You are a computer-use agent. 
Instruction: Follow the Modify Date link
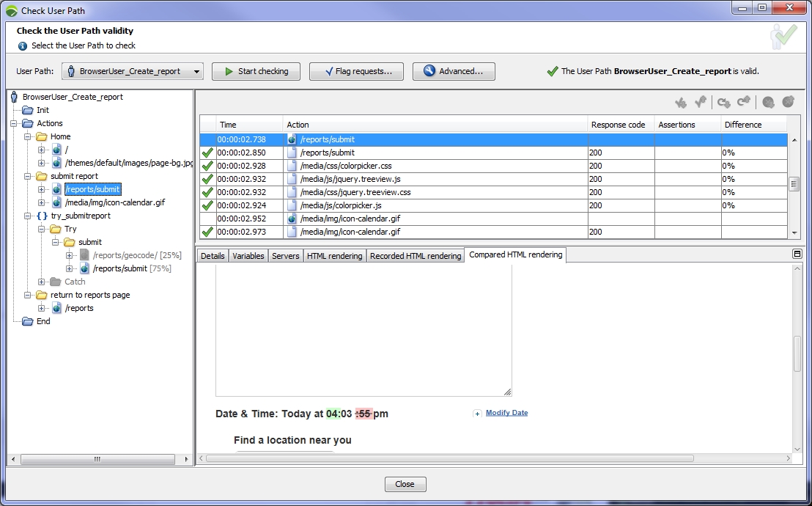click(506, 413)
